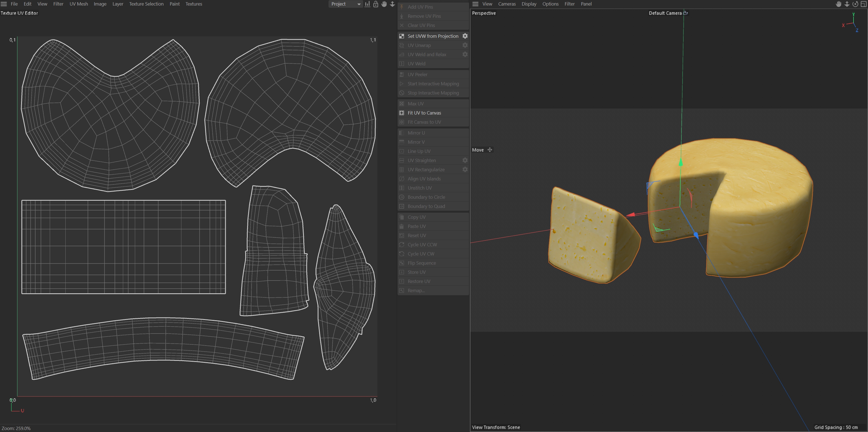Click Set UVW from Projection command
Viewport: 868px width, 432px height.
tap(433, 36)
